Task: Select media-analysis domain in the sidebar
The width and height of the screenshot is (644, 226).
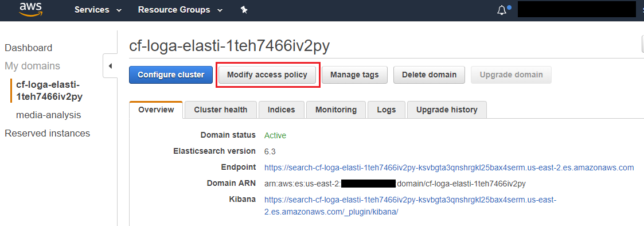Action: (x=49, y=115)
